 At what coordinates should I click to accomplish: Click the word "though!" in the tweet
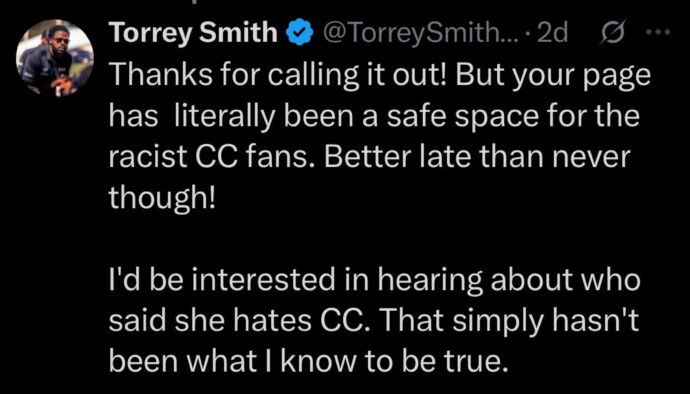[x=162, y=199]
